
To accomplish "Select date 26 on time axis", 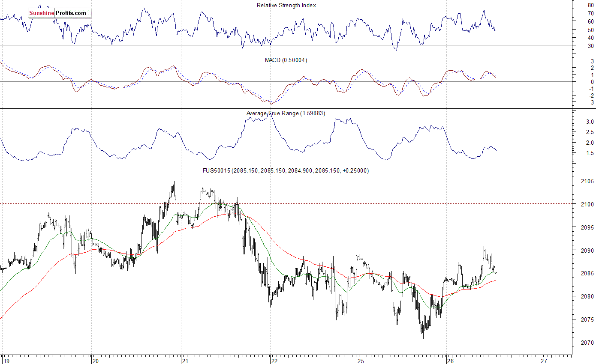I will 450,361.
